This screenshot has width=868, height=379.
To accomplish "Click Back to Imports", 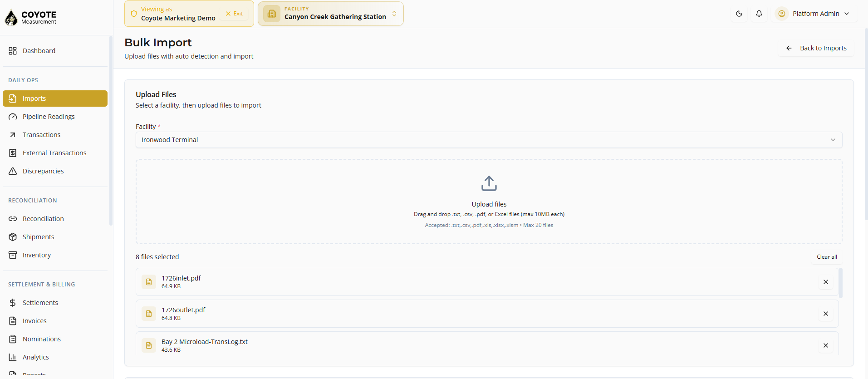I will (x=816, y=48).
